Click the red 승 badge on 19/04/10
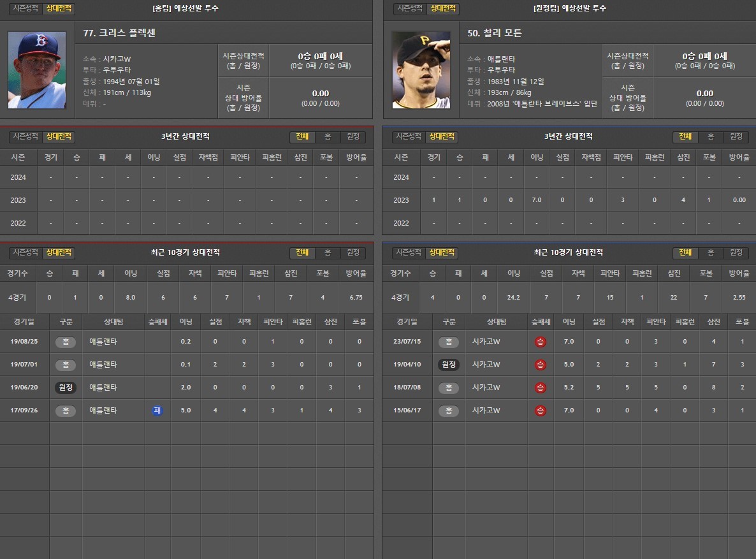Screen dimensions: 756x559 pos(541,365)
